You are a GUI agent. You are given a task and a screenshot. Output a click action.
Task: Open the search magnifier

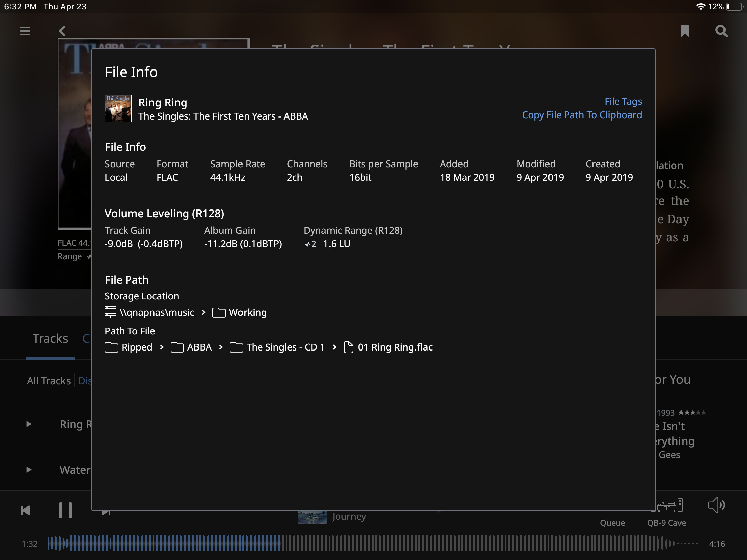click(x=721, y=31)
